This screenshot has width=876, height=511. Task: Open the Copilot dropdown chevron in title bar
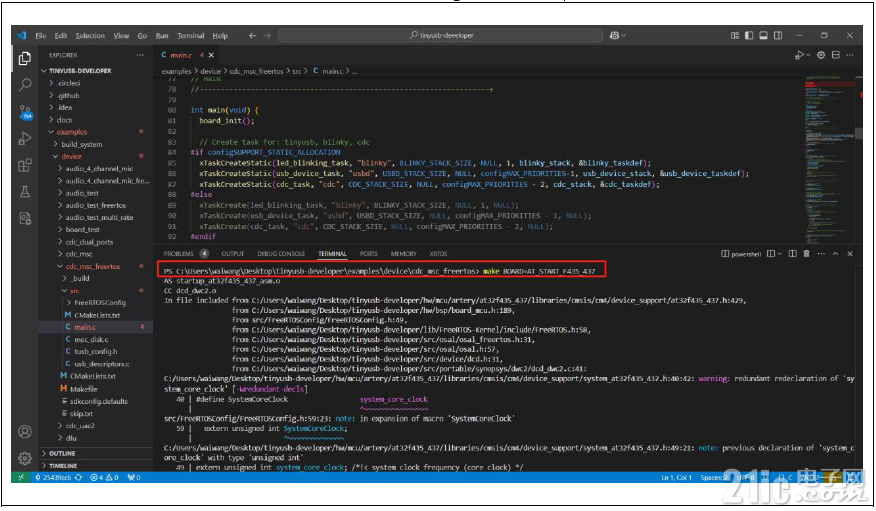623,35
